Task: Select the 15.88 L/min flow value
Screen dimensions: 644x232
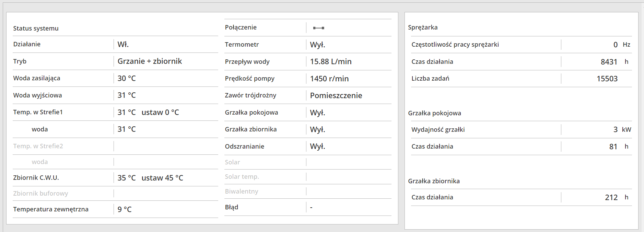Action: [x=331, y=61]
